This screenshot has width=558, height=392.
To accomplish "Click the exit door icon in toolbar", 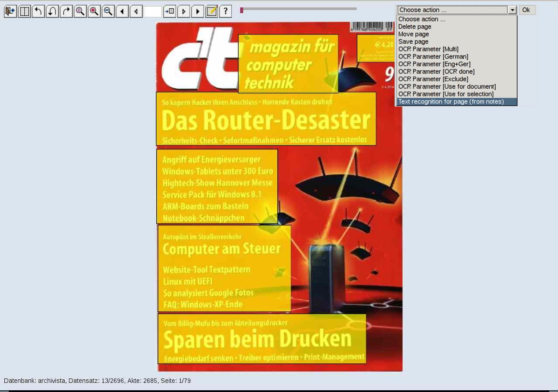I will [10, 11].
